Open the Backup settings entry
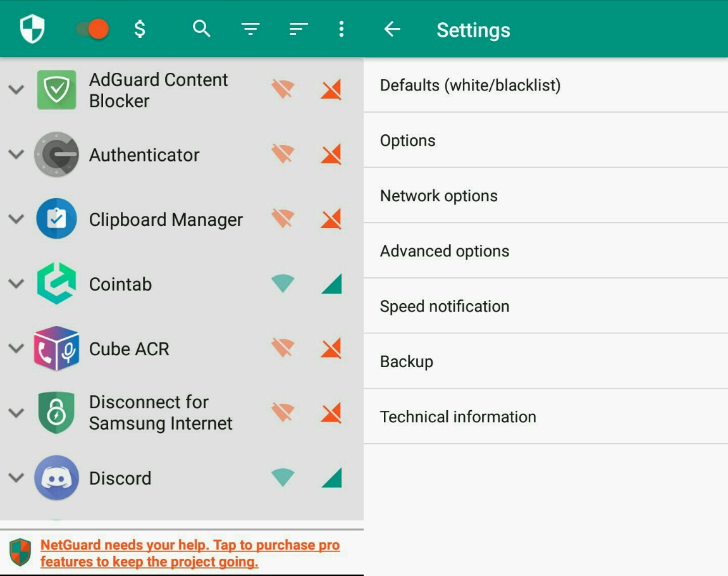This screenshot has width=728, height=576. 407,361
